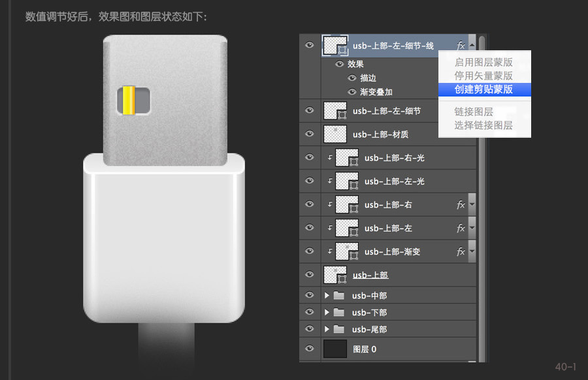This screenshot has height=380, width=588.
Task: Choose 停用矢量蒙版 from context menu
Action: point(485,76)
